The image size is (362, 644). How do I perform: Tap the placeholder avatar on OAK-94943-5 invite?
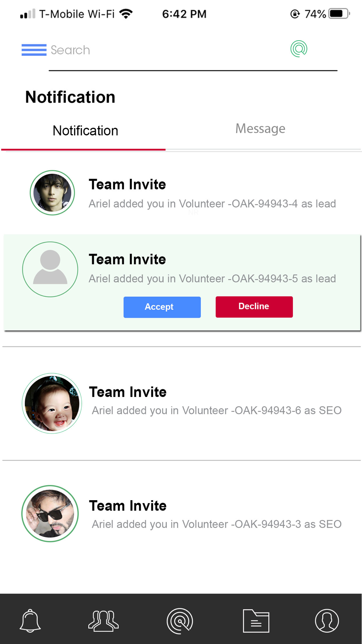[50, 269]
